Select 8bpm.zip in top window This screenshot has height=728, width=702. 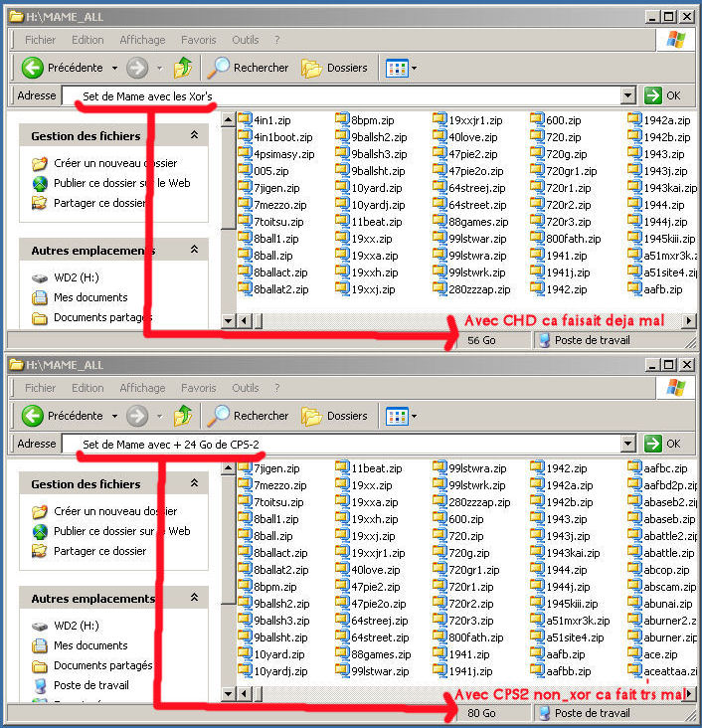(x=365, y=120)
